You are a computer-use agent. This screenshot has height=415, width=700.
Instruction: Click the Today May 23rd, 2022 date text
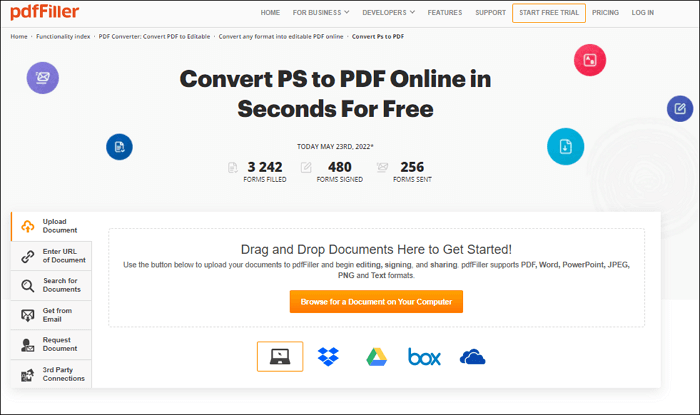click(335, 146)
